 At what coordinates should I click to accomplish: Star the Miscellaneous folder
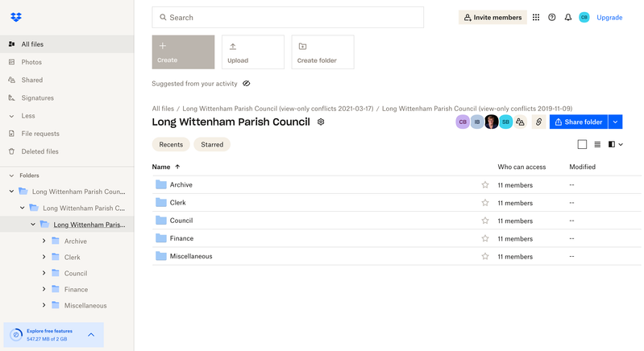pyautogui.click(x=485, y=257)
